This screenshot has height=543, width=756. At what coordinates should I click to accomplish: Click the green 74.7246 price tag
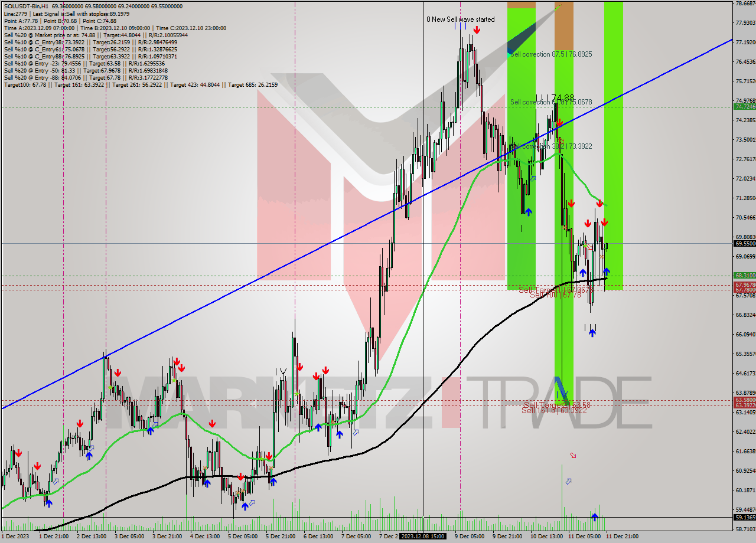pyautogui.click(x=745, y=107)
